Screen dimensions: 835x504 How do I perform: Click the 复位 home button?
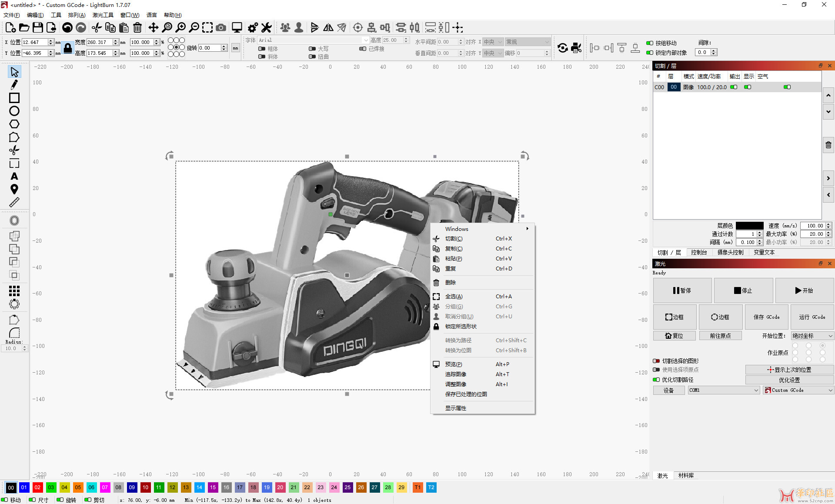[674, 336]
